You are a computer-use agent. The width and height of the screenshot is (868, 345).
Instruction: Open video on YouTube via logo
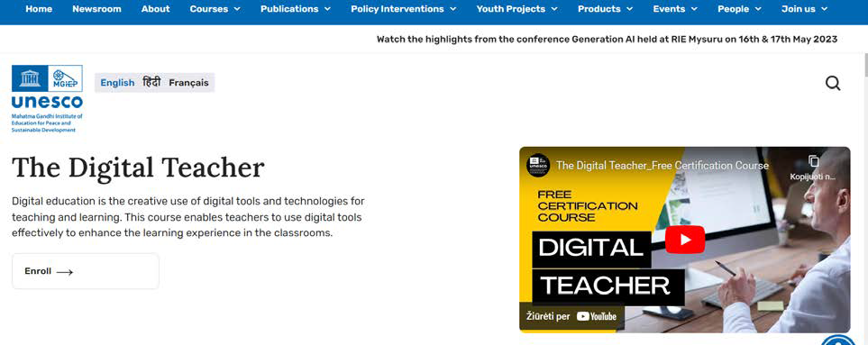click(596, 317)
